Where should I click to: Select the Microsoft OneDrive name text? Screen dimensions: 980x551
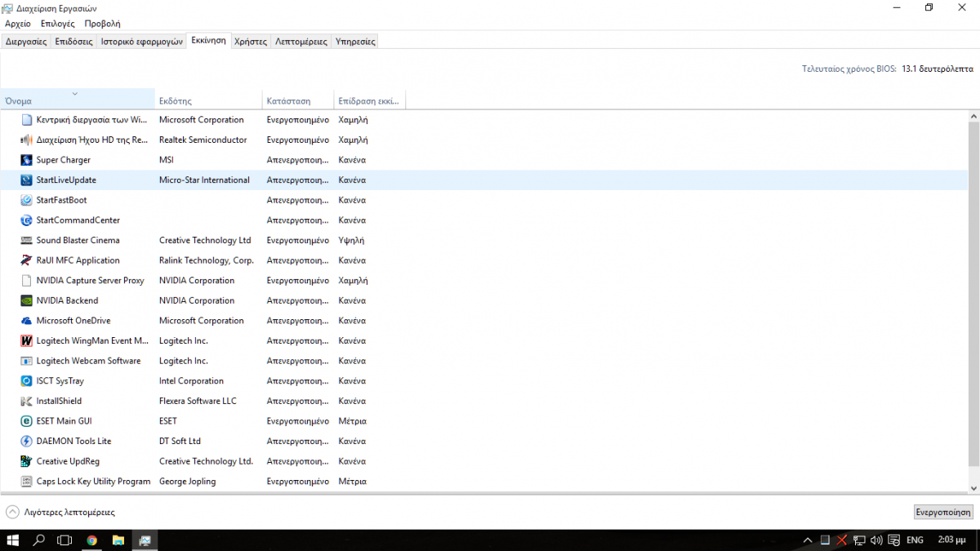[x=73, y=321]
